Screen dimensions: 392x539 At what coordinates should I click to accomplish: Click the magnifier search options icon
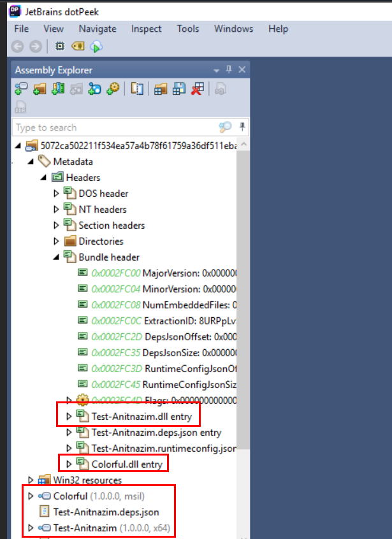(225, 127)
